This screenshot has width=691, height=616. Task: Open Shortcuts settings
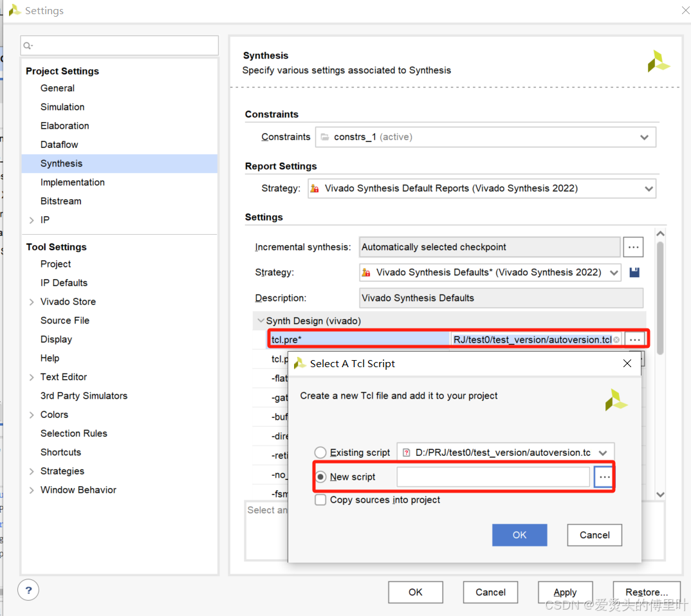click(60, 452)
